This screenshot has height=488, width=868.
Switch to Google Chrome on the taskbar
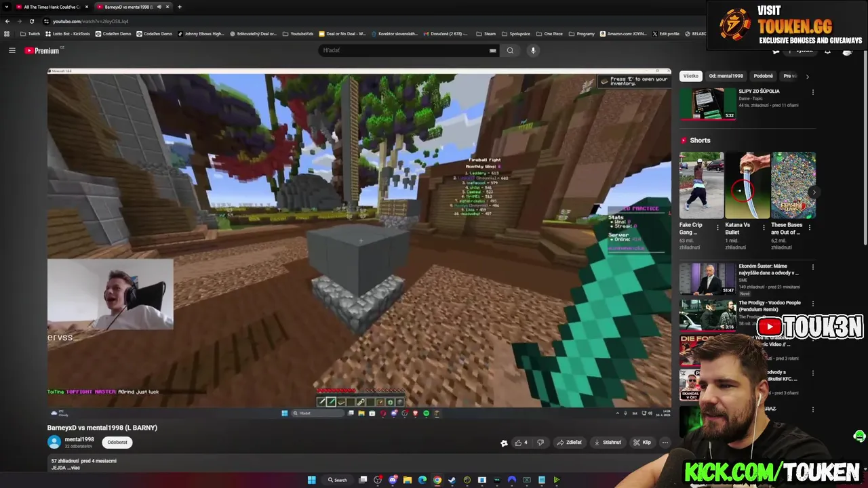(437, 480)
